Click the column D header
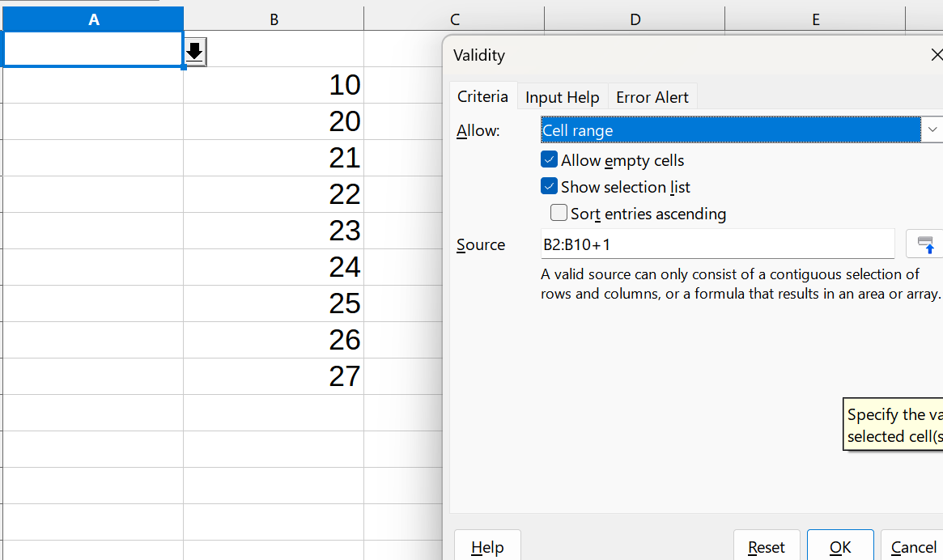This screenshot has width=943, height=560. (x=635, y=19)
